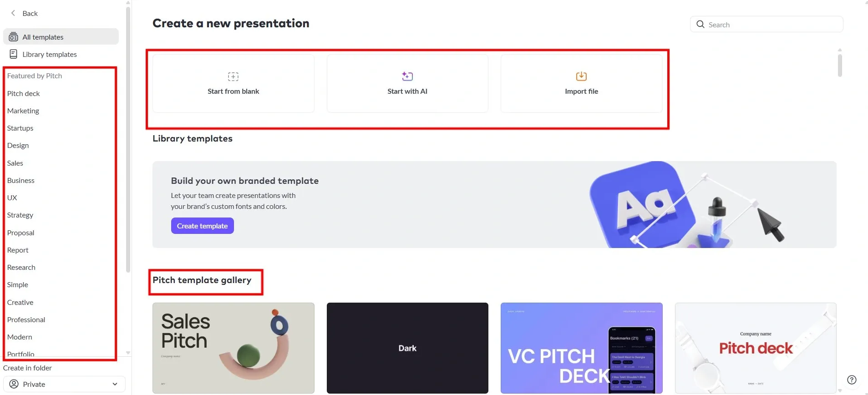Screen dimensions: 868x395
Task: Open the Private folder dropdown
Action: (x=64, y=384)
